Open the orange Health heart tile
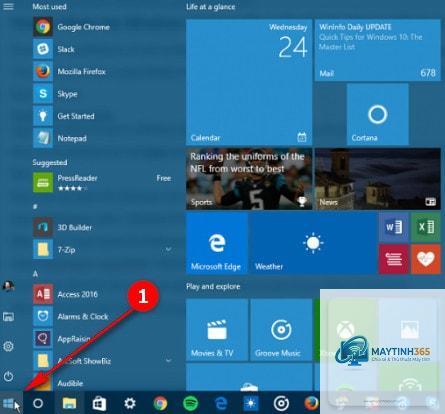Screen dimensions: 445x414 coord(426,259)
